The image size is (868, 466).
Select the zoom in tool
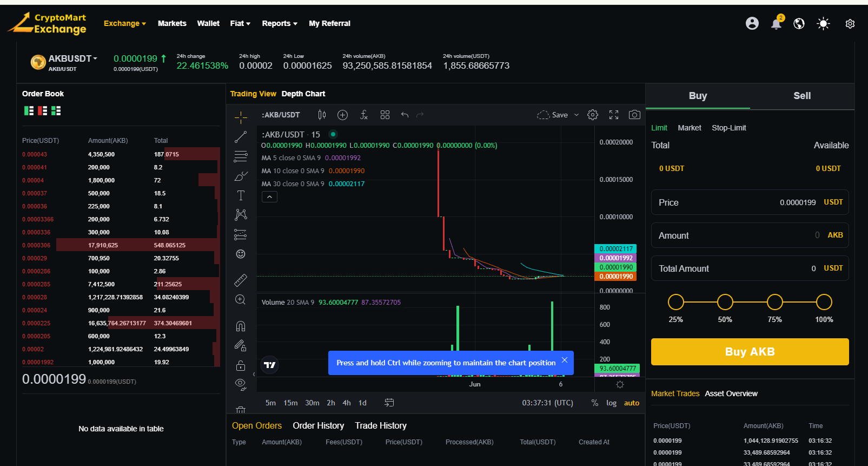click(241, 299)
